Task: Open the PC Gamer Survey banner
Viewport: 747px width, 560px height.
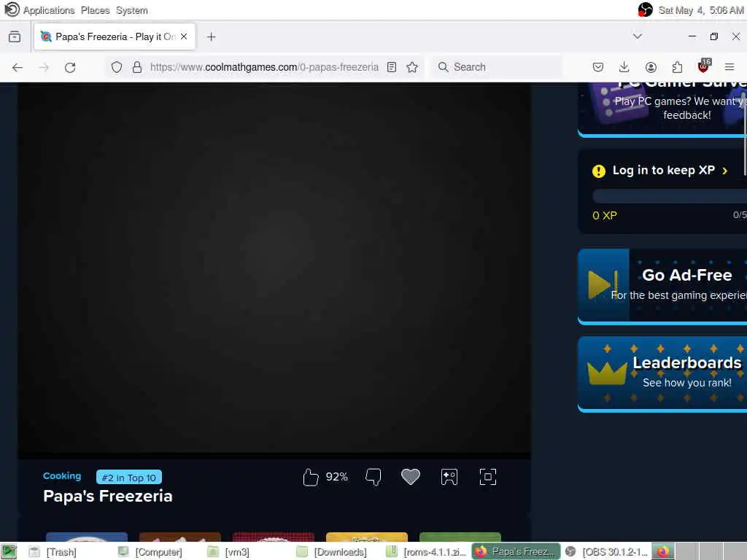Action: pos(662,109)
